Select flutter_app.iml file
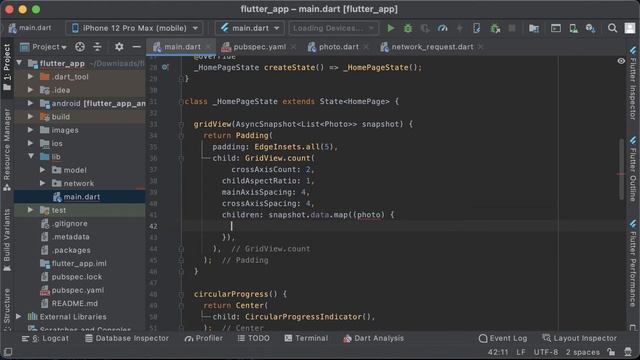Image resolution: width=640 pixels, height=360 pixels. click(x=80, y=263)
